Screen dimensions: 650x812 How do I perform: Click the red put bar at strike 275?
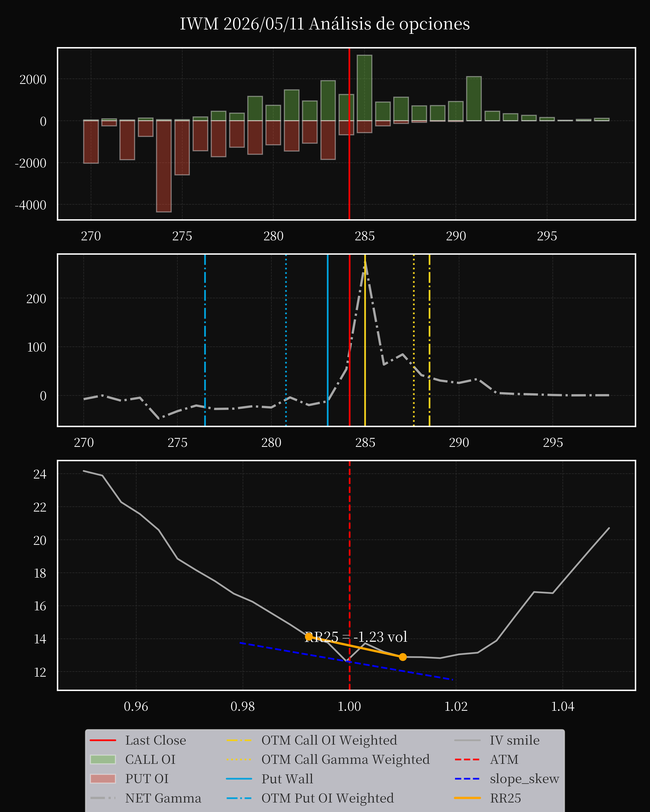click(x=182, y=148)
